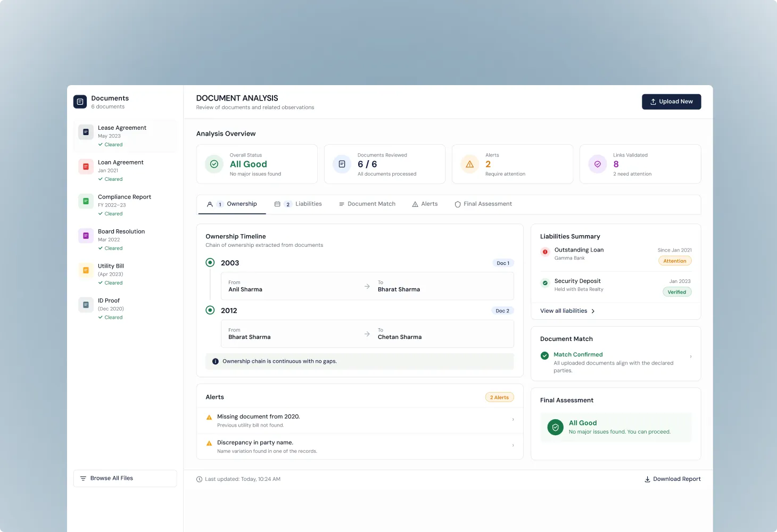Click the 'Security Deposit' liability entry
777x532 pixels.
[x=616, y=287]
